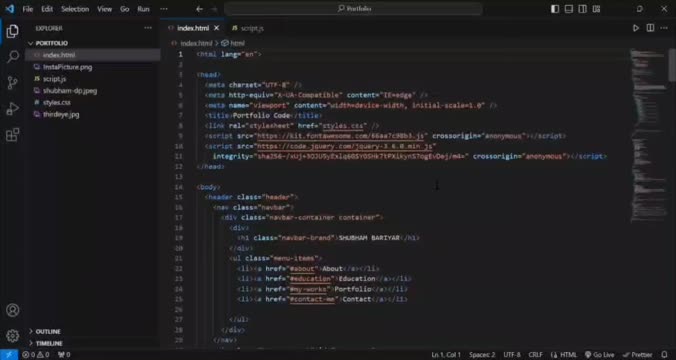
Task: Open shubham-dp.jpeg in the explorer
Action: click(70, 91)
